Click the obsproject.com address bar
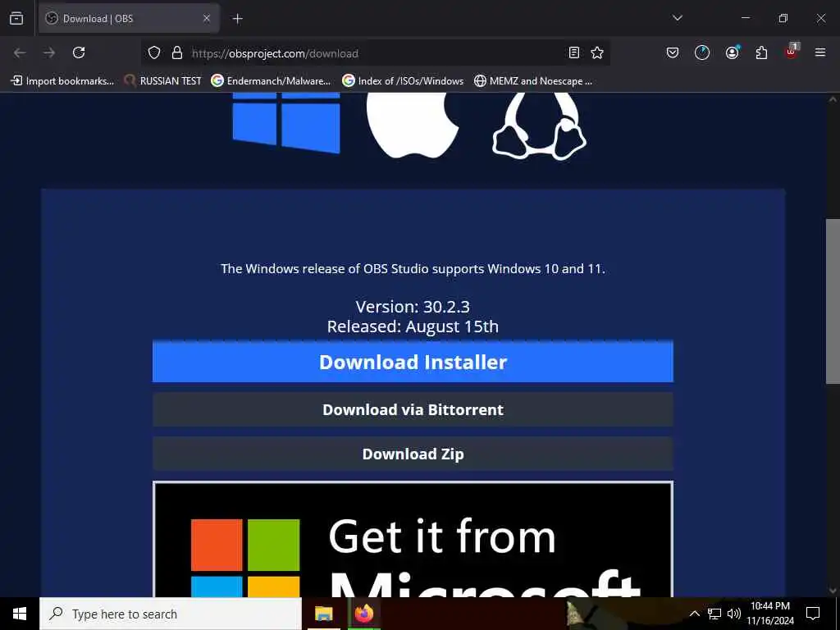840x630 pixels. (x=375, y=53)
